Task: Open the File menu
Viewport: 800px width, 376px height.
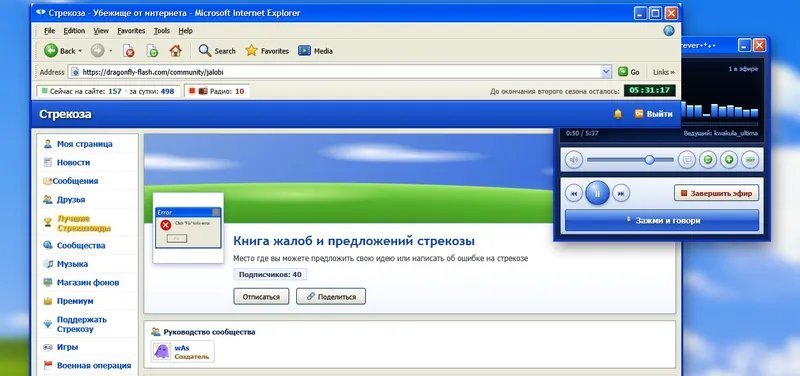Action: [x=49, y=31]
